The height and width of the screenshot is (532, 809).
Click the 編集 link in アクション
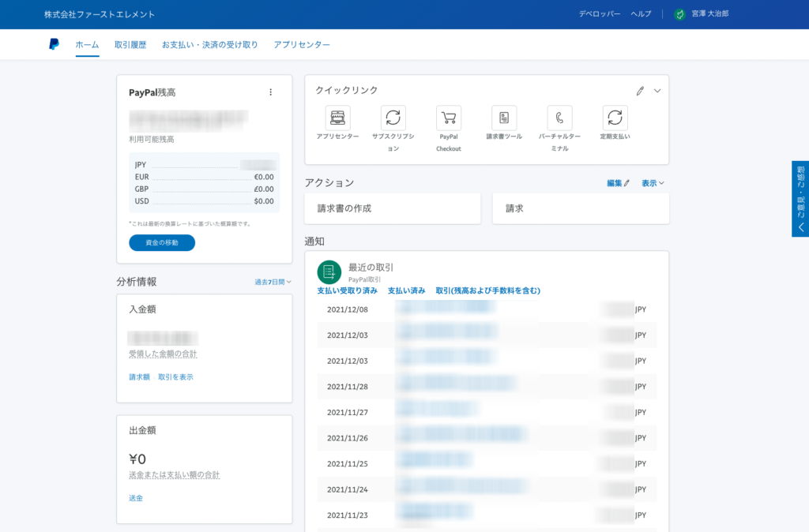(618, 183)
